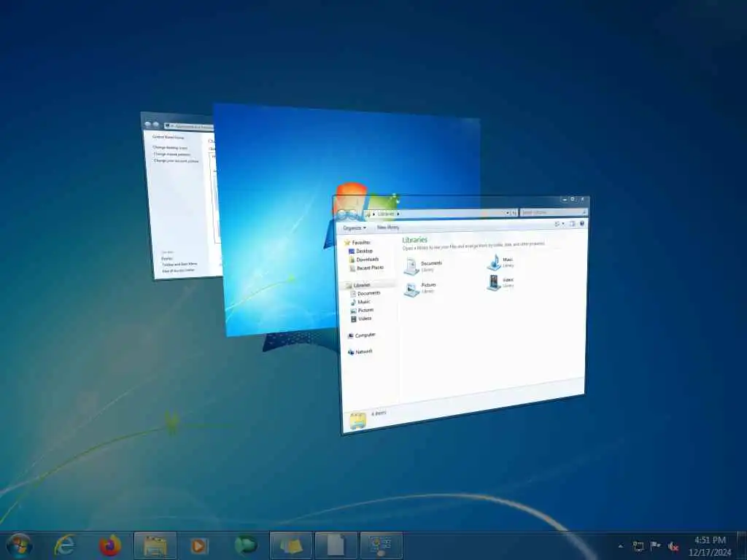
Task: Open the view options dropdown arrow in Libraries toolbar
Action: tap(563, 224)
